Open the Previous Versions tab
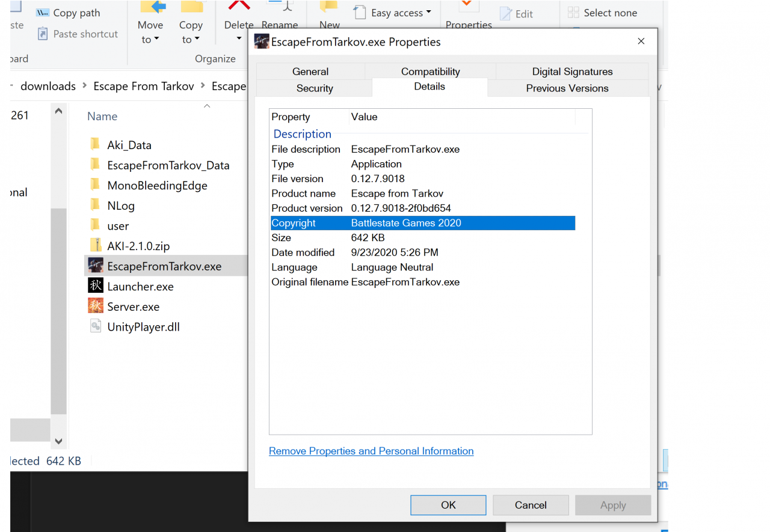770x532 pixels. [x=567, y=88]
